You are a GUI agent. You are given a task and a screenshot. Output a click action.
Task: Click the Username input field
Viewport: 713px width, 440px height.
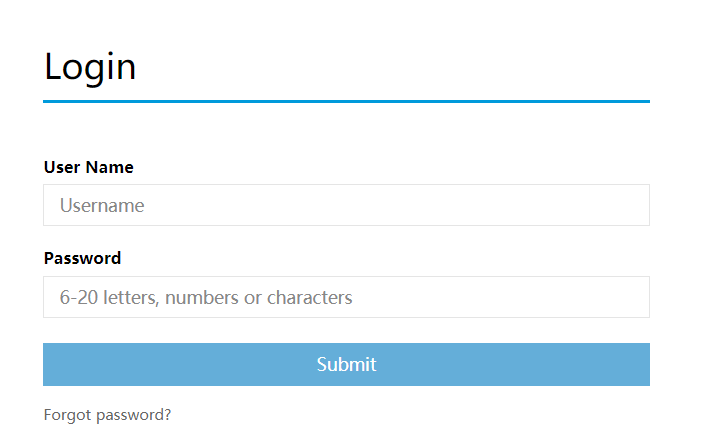click(x=346, y=206)
